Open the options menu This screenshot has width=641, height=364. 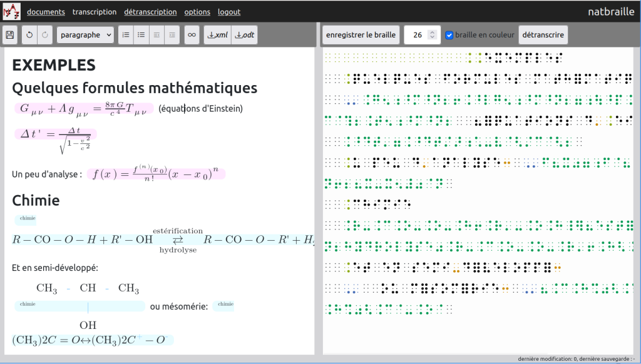click(197, 12)
